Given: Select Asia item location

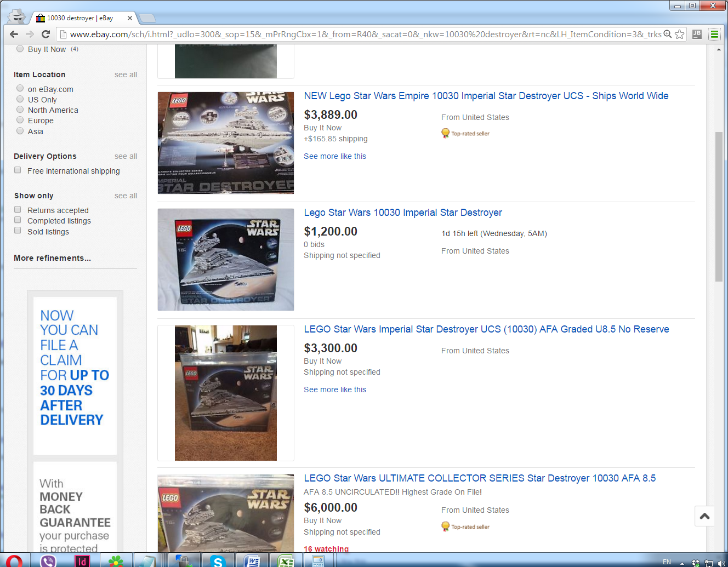Looking at the screenshot, I should tap(20, 131).
